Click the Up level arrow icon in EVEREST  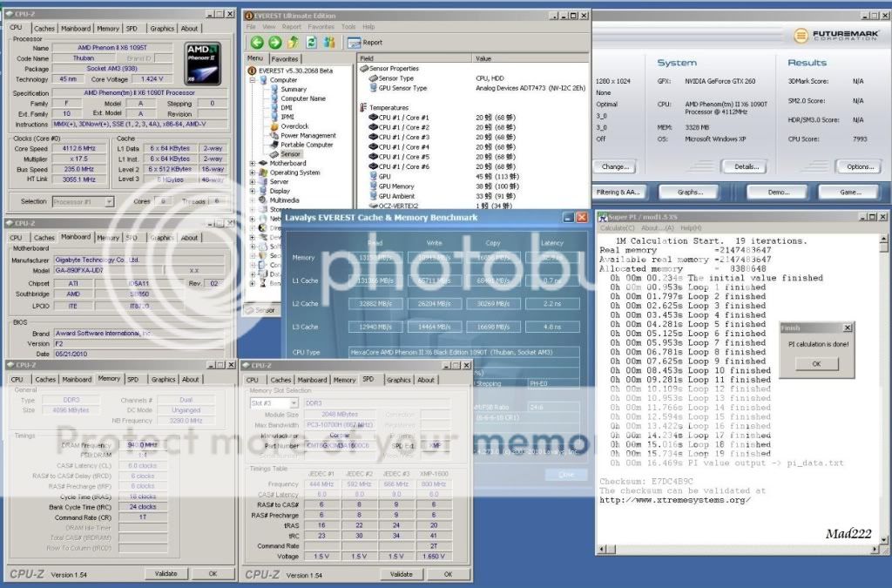[x=294, y=42]
